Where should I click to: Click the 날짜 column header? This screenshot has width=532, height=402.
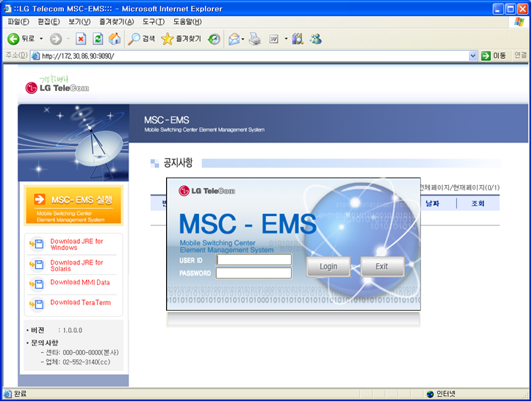[x=432, y=204]
